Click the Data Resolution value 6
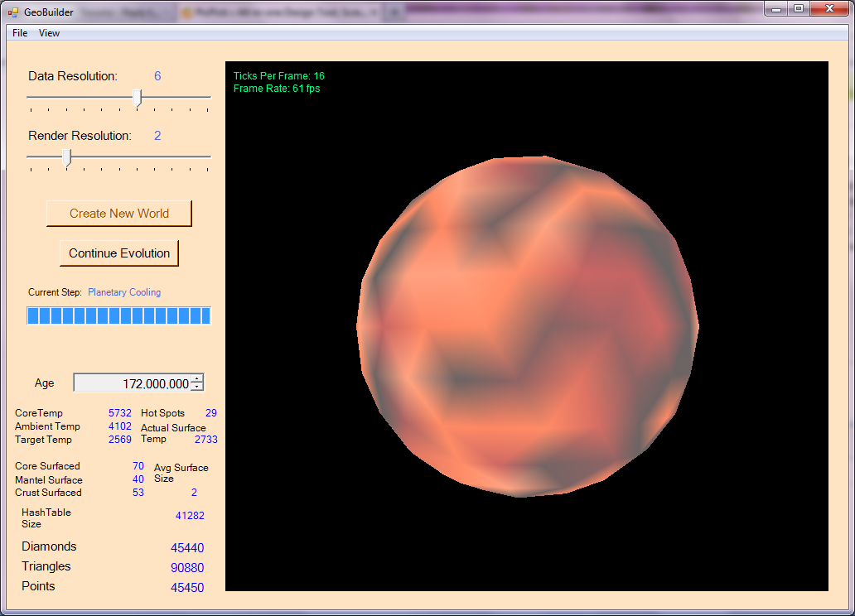The width and height of the screenshot is (855, 616). coord(157,76)
